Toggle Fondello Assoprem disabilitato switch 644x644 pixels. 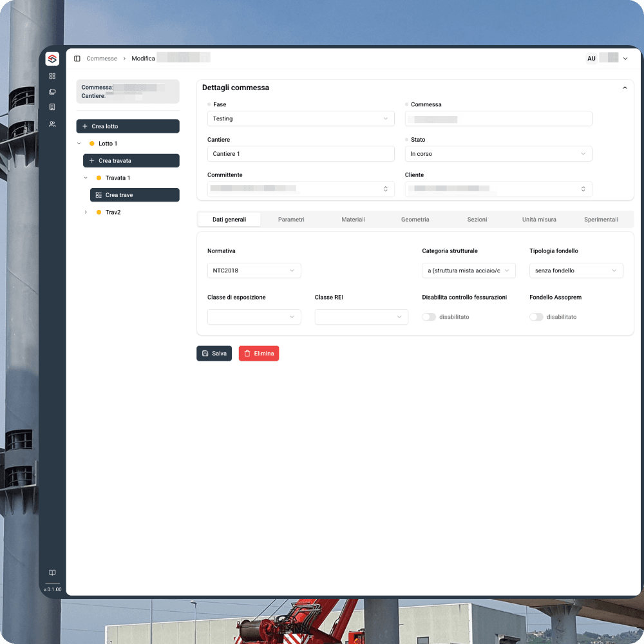click(536, 317)
